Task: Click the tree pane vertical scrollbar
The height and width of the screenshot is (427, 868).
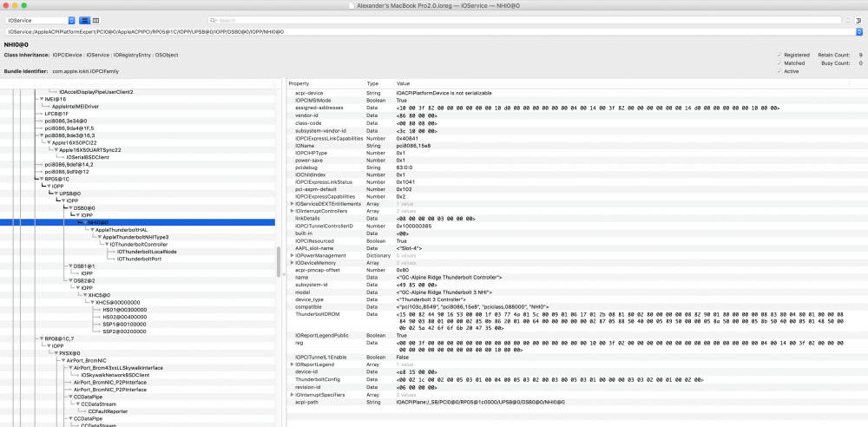Action: click(x=279, y=261)
